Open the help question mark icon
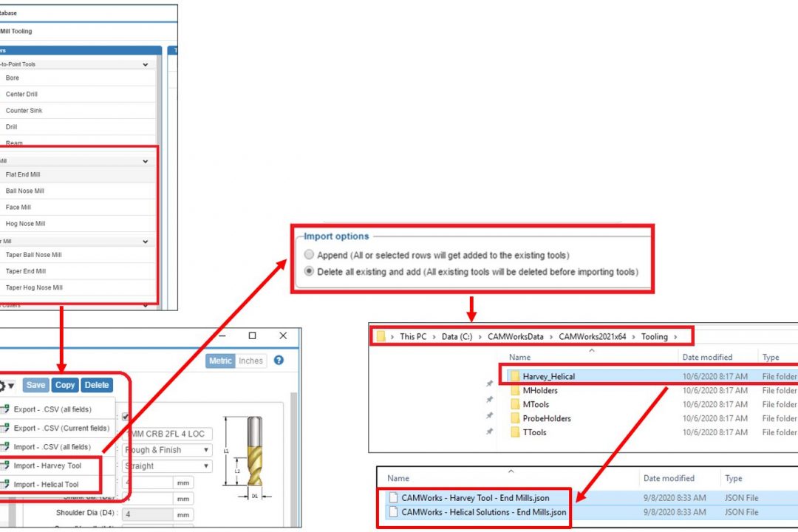Screen dimensions: 798x532 coord(279,361)
